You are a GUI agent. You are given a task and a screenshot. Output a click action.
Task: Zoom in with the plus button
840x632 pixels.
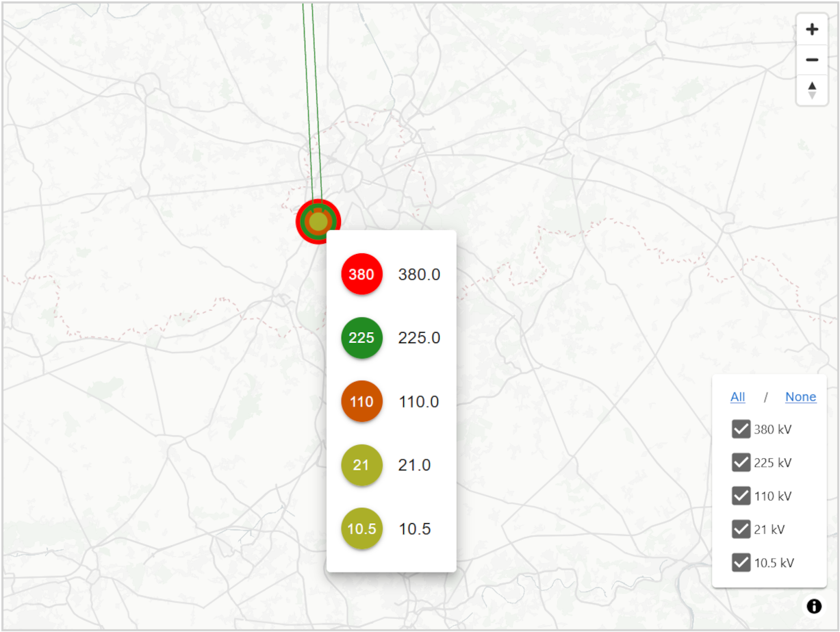[812, 29]
